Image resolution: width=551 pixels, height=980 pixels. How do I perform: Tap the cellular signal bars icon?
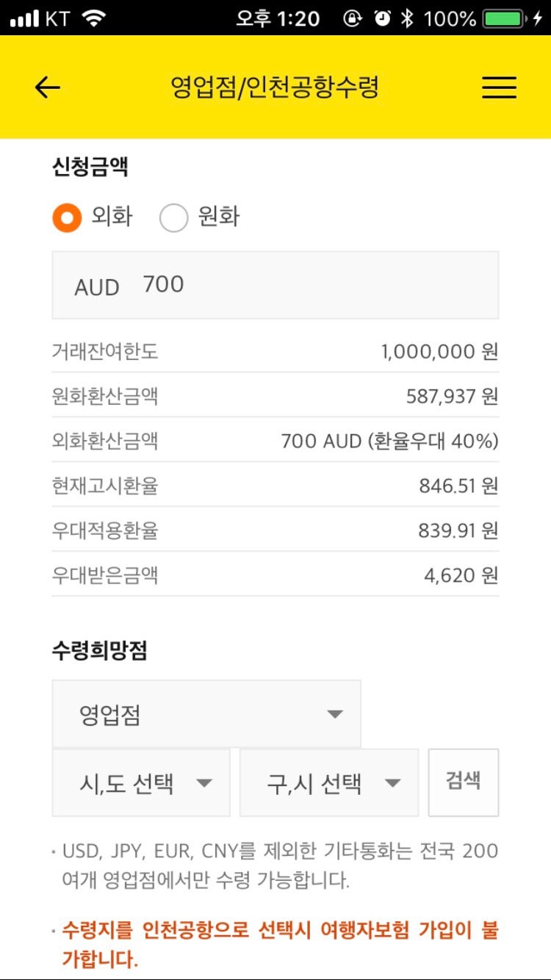click(24, 18)
